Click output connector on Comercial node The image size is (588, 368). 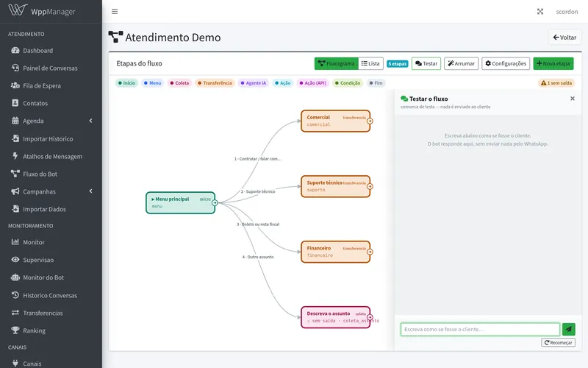[370, 121]
